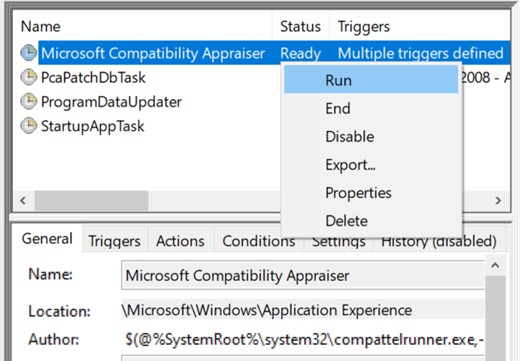
Task: Choose End from the context menu
Action: 371,108
